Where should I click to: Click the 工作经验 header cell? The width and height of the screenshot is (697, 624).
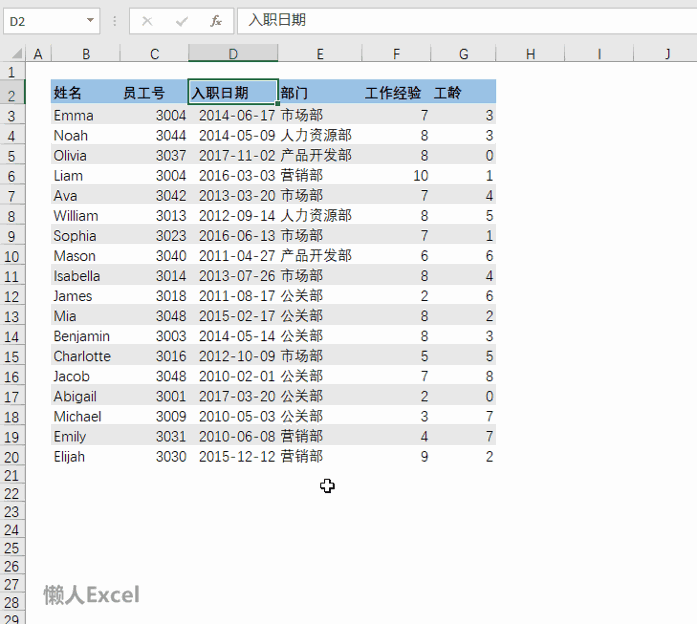pos(393,93)
